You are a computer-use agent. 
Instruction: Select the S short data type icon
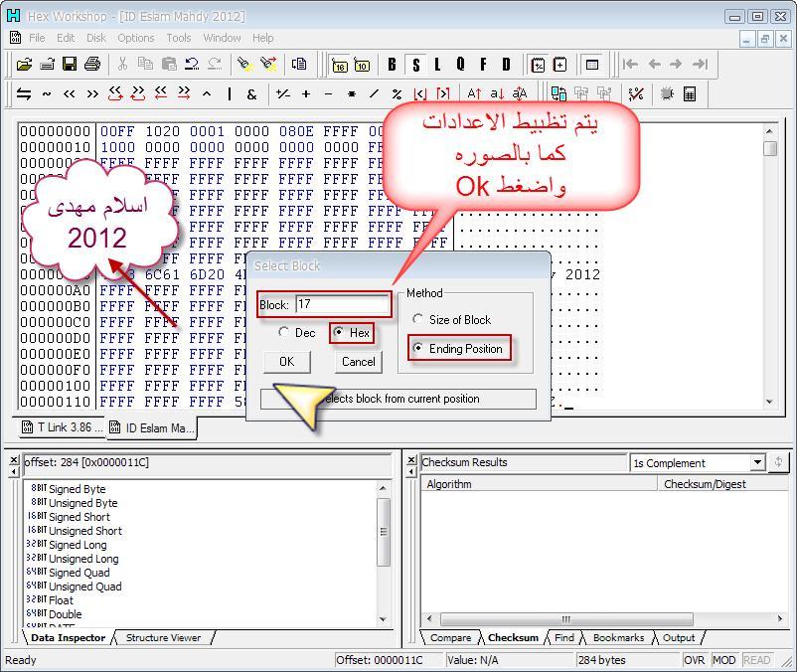coord(416,65)
